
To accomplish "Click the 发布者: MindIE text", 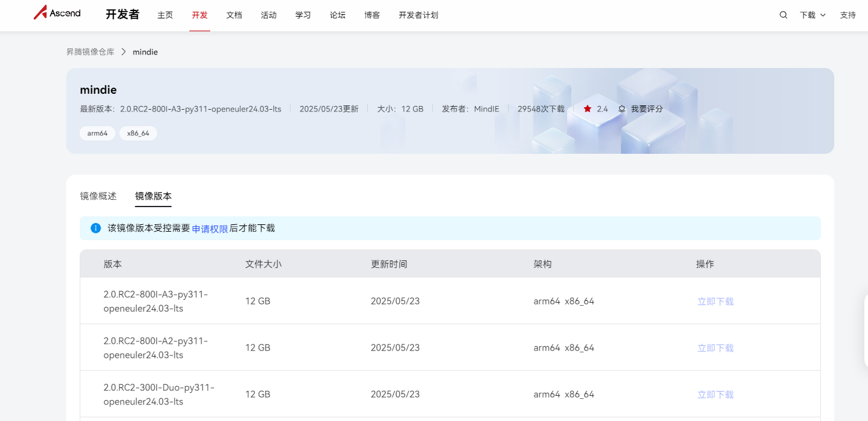I will [471, 109].
